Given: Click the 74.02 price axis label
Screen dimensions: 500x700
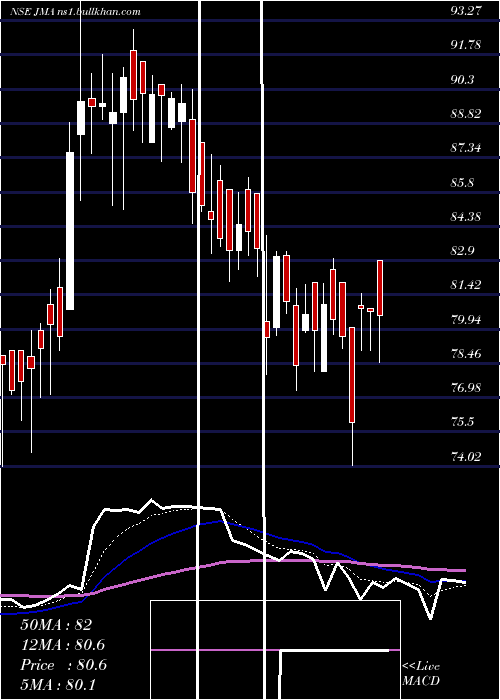Looking at the screenshot, I should point(466,457).
